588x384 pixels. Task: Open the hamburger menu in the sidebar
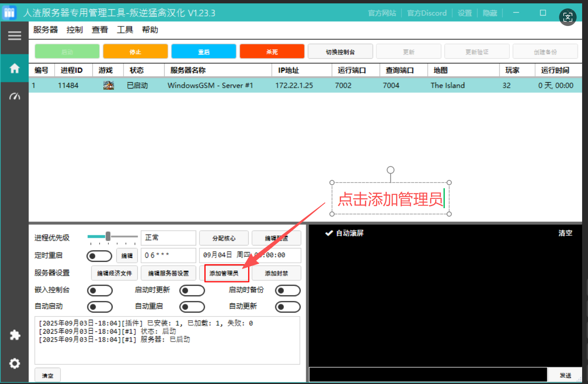(x=14, y=36)
